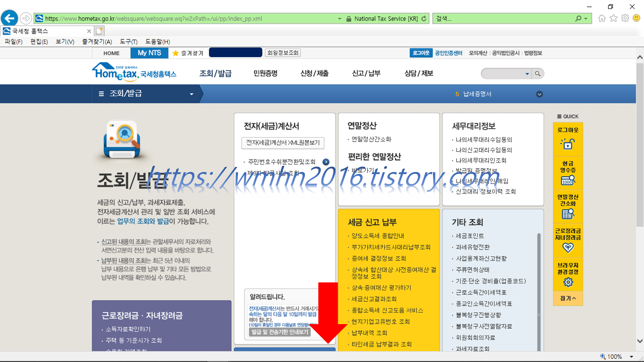644x362 pixels.
Task: Open the browser home icon
Action: pos(602,18)
